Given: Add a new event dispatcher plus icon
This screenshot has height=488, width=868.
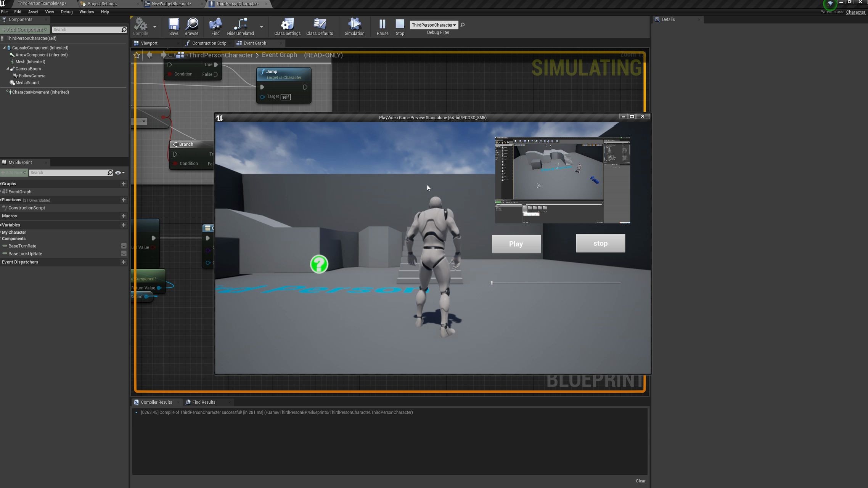Looking at the screenshot, I should click(123, 262).
